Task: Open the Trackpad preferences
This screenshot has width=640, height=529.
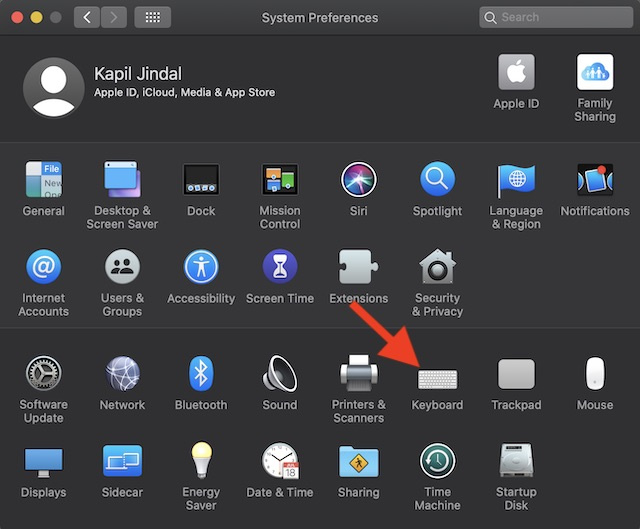Action: (x=516, y=375)
